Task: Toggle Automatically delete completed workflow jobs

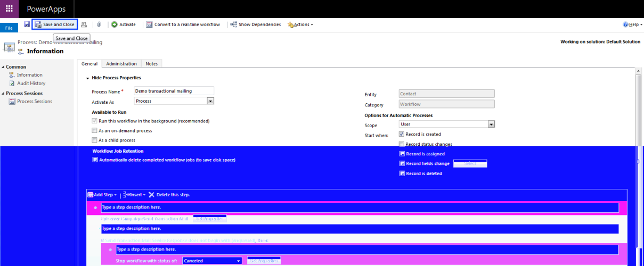Action: [x=95, y=160]
